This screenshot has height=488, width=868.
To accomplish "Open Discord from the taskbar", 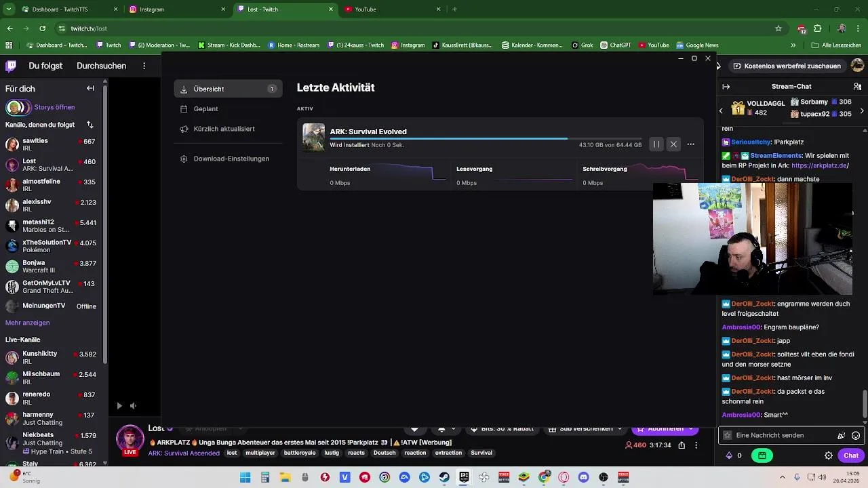I will [584, 477].
